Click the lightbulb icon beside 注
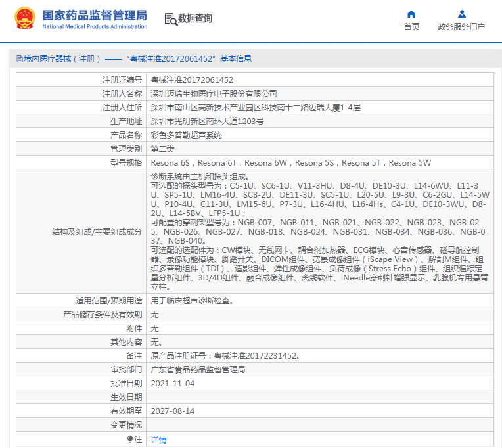This screenshot has width=502, height=448. coord(129,439)
